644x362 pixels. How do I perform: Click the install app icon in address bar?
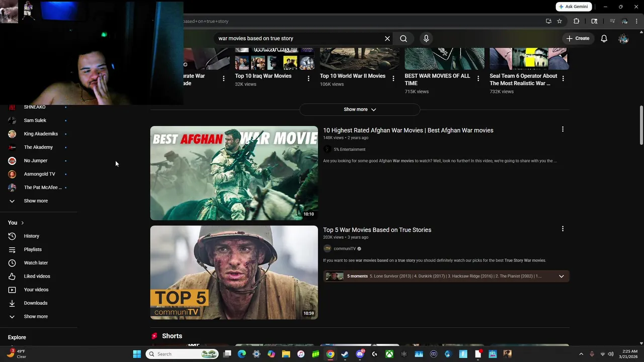pos(548,21)
